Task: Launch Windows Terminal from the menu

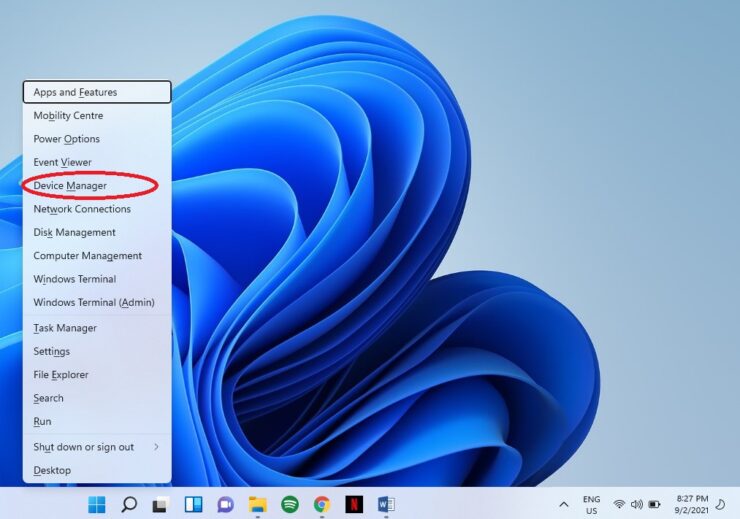Action: [x=97, y=279]
